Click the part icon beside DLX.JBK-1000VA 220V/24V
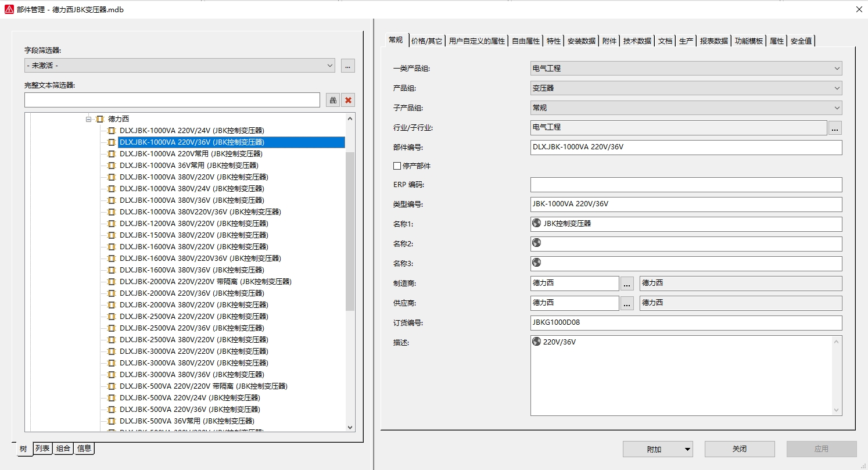 pyautogui.click(x=112, y=130)
